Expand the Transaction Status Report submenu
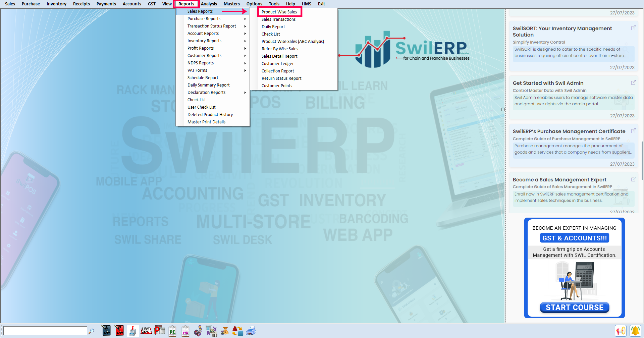Screen dimensions: 644x338 pyautogui.click(x=213, y=26)
